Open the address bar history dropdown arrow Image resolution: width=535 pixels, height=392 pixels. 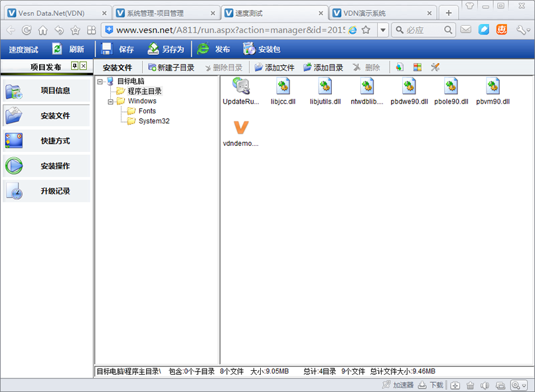[383, 30]
